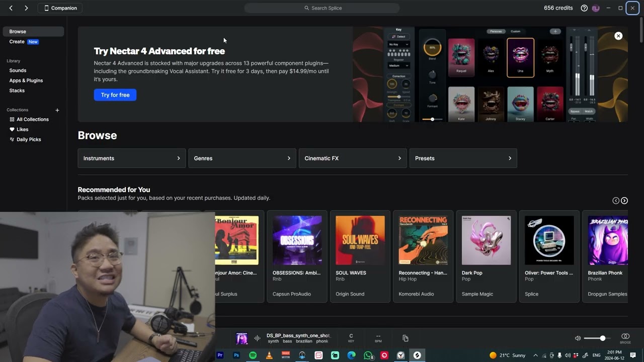This screenshot has width=644, height=362.
Task: Open WhatsApp from the taskbar
Action: click(368, 355)
